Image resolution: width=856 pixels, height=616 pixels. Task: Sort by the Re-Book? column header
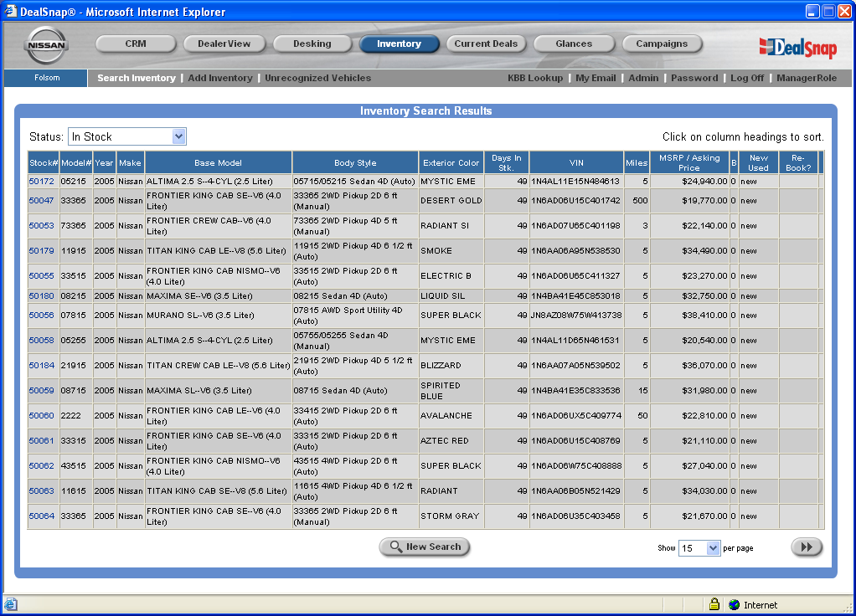point(798,163)
